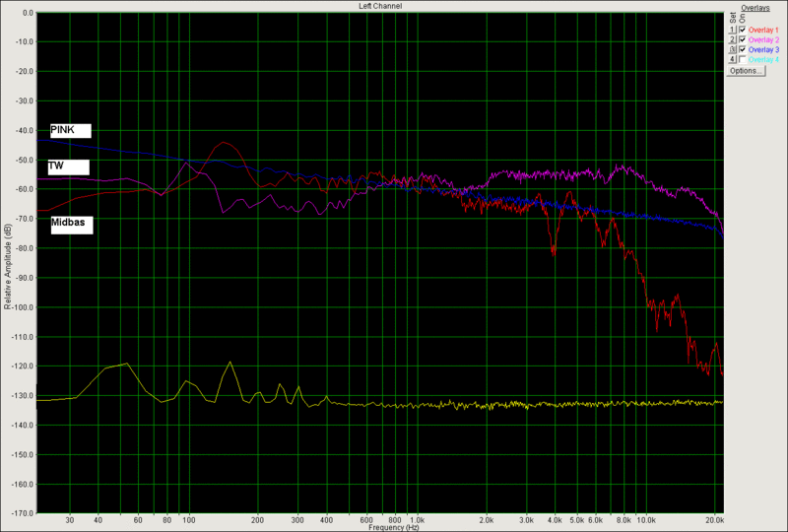Click the blue Overlay 3 label
The width and height of the screenshot is (788, 532).
763,49
